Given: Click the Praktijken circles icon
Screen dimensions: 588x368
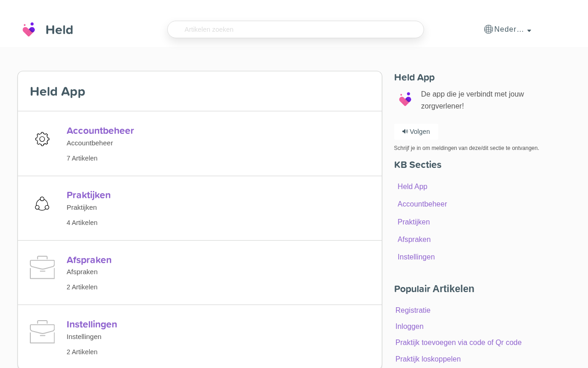Looking at the screenshot, I should pos(42,204).
